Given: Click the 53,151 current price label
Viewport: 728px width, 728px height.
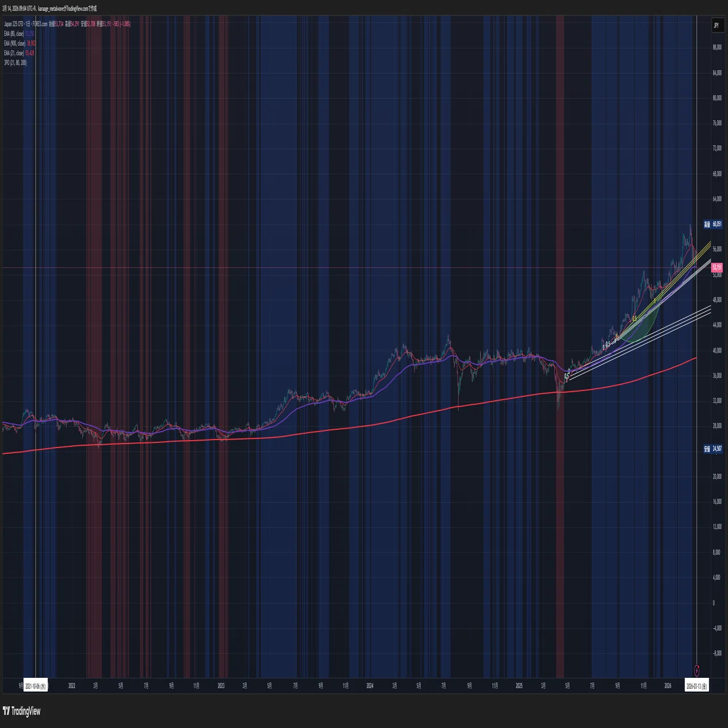Looking at the screenshot, I should [x=717, y=267].
